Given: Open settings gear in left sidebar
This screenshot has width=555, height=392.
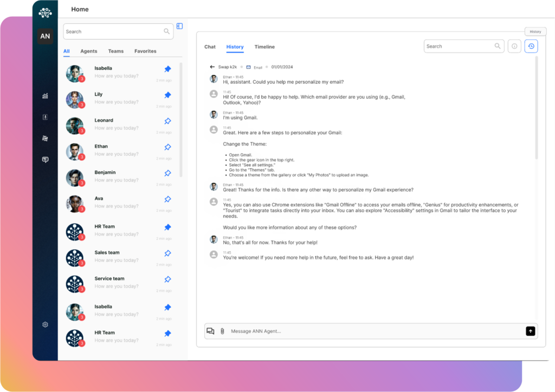Looking at the screenshot, I should click(45, 324).
